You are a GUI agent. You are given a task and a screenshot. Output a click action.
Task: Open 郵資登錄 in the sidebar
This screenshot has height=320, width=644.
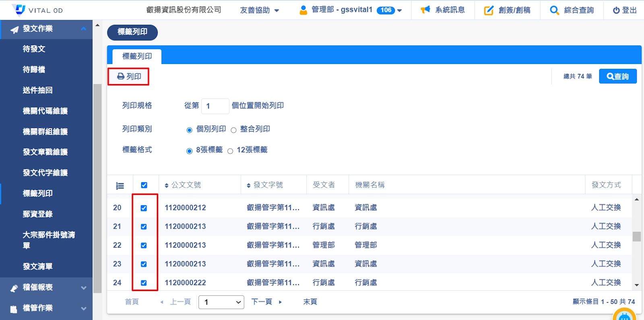point(38,214)
